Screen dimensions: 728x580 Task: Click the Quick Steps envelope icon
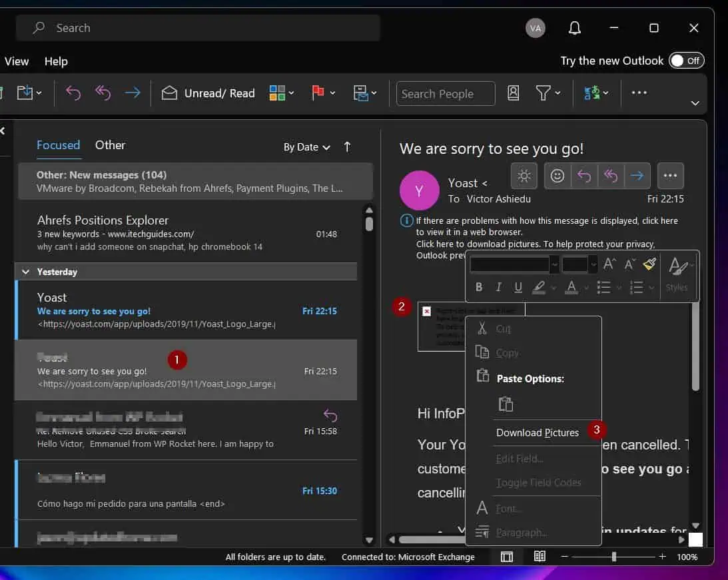point(361,93)
